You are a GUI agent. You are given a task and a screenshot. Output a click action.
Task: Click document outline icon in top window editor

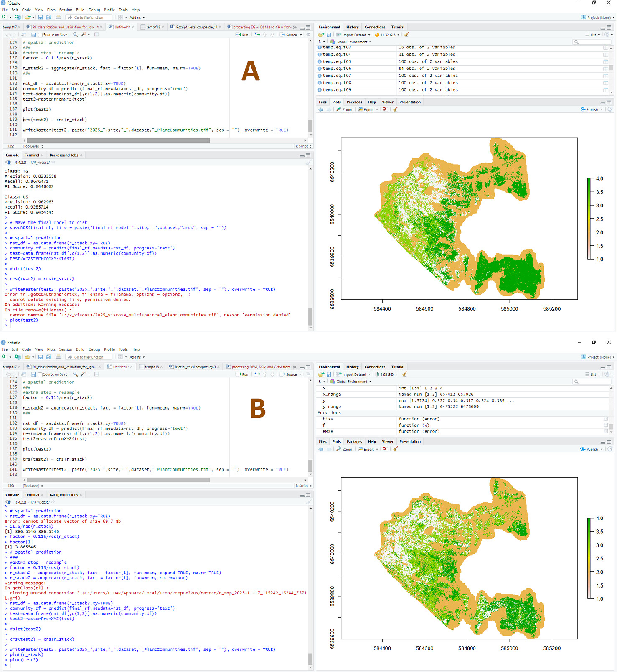coord(308,35)
